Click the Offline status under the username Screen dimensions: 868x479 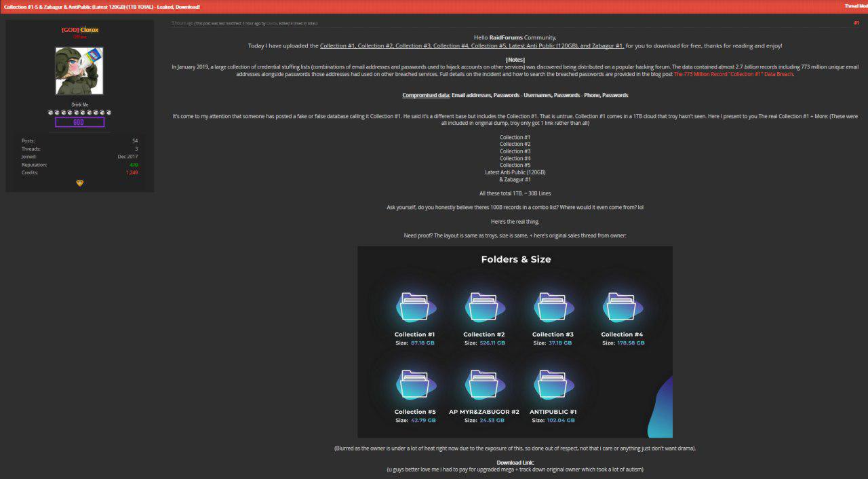80,37
